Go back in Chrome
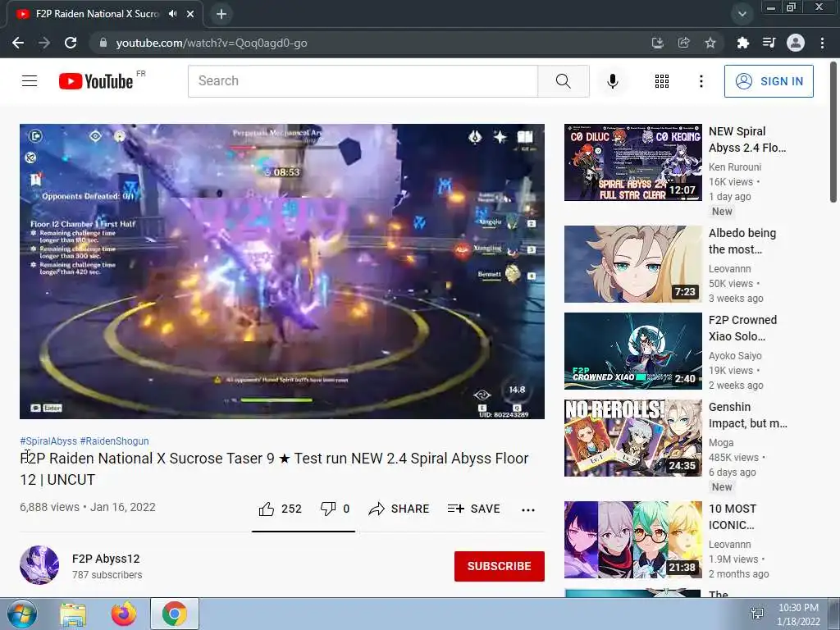Image resolution: width=840 pixels, height=630 pixels. (x=18, y=43)
